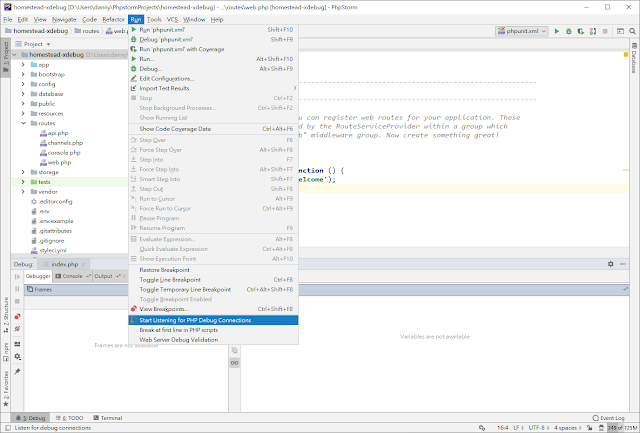
Task: Click the Event Log status bar button
Action: tap(608, 418)
